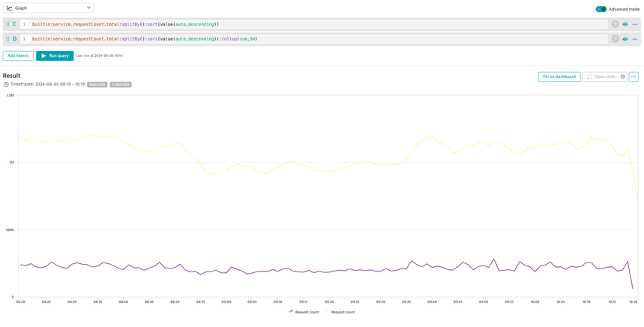Open more options menu for metric D

pyautogui.click(x=635, y=39)
